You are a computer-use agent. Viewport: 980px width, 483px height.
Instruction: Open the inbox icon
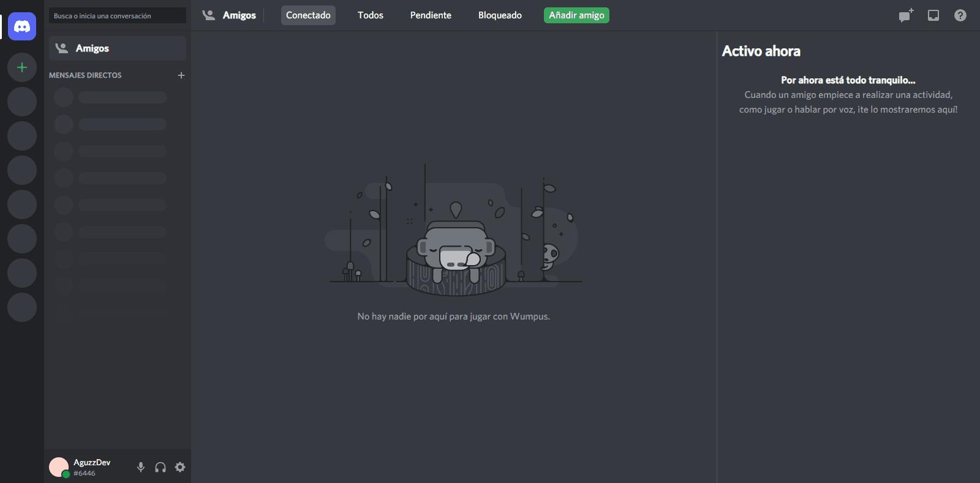pyautogui.click(x=933, y=15)
